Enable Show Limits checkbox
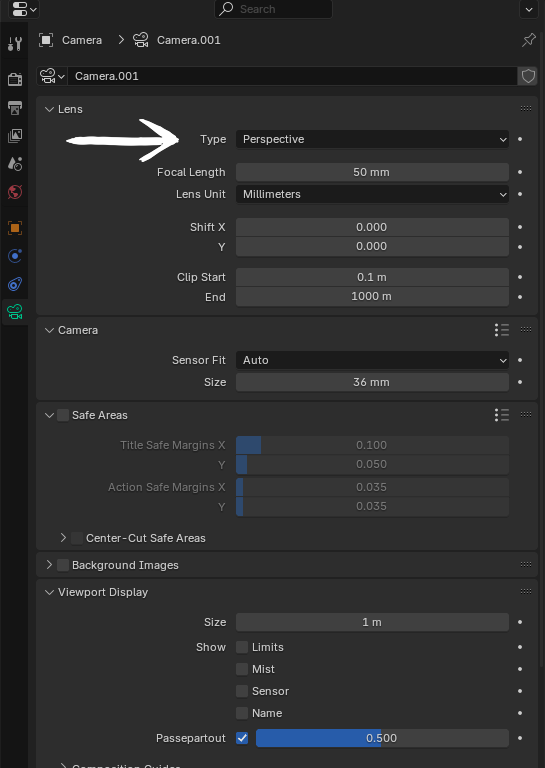This screenshot has height=768, width=545. 242,647
